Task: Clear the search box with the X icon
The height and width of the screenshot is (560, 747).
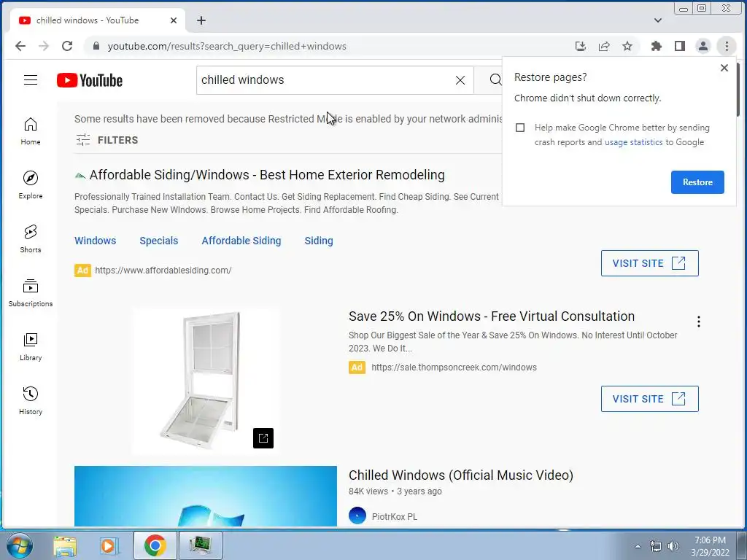Action: click(460, 80)
